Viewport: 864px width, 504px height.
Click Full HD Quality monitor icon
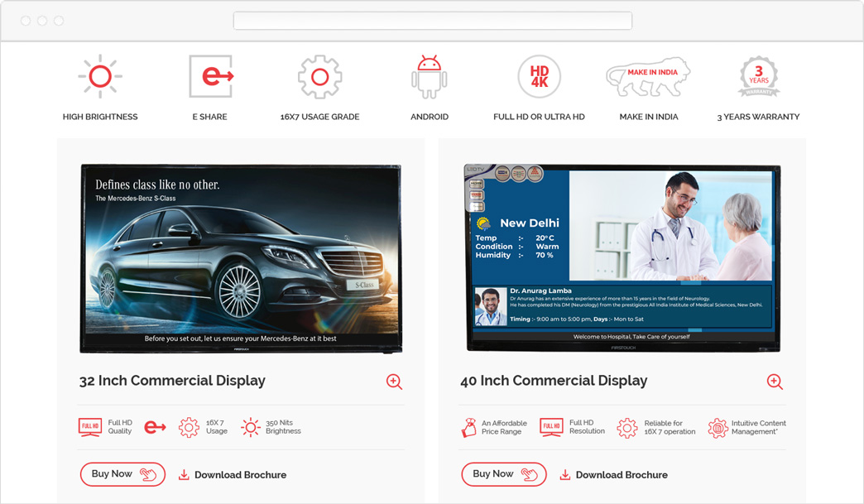[90, 427]
